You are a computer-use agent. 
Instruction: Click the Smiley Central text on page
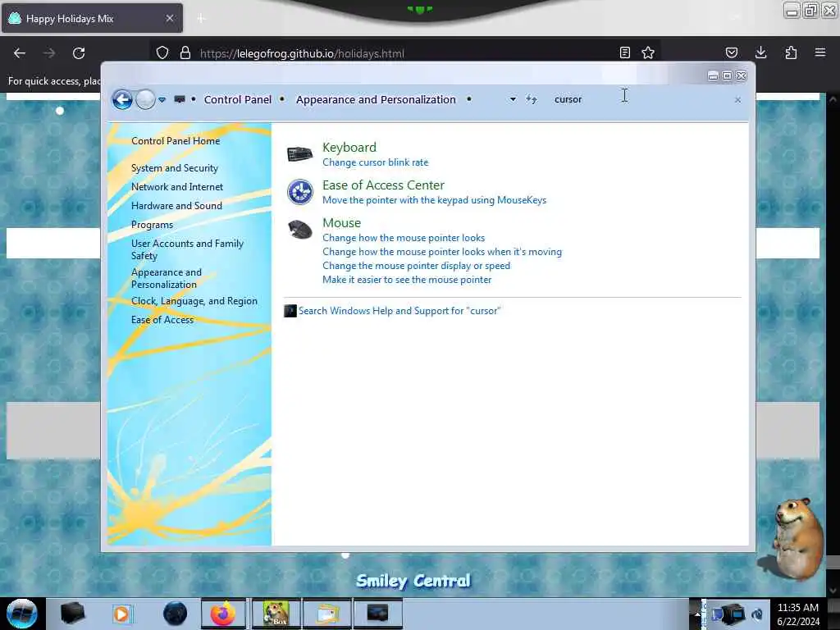413,582
